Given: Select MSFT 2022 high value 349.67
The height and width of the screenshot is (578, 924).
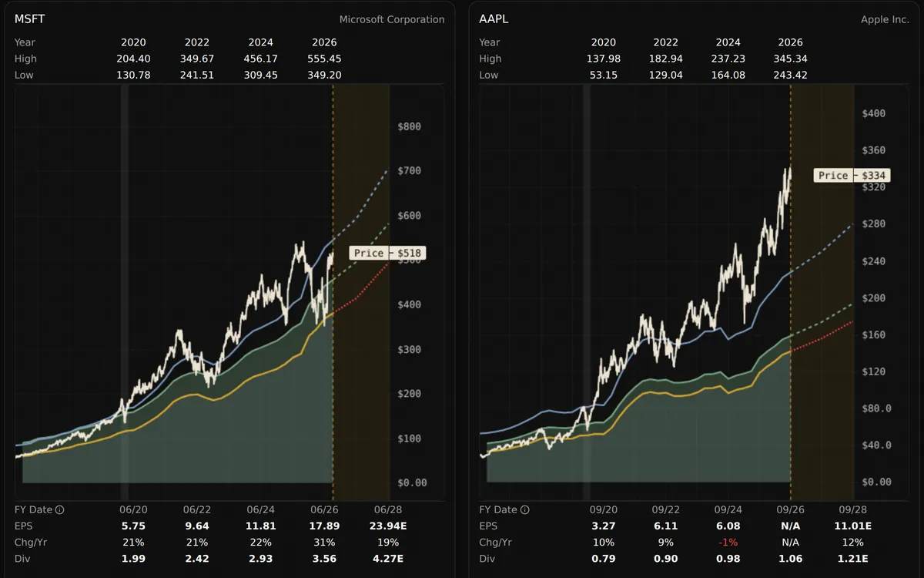Looking at the screenshot, I should pyautogui.click(x=197, y=59).
